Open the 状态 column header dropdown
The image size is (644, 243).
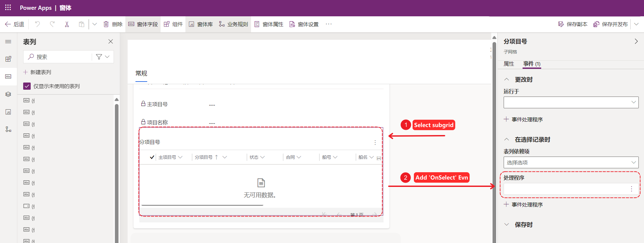pyautogui.click(x=263, y=157)
